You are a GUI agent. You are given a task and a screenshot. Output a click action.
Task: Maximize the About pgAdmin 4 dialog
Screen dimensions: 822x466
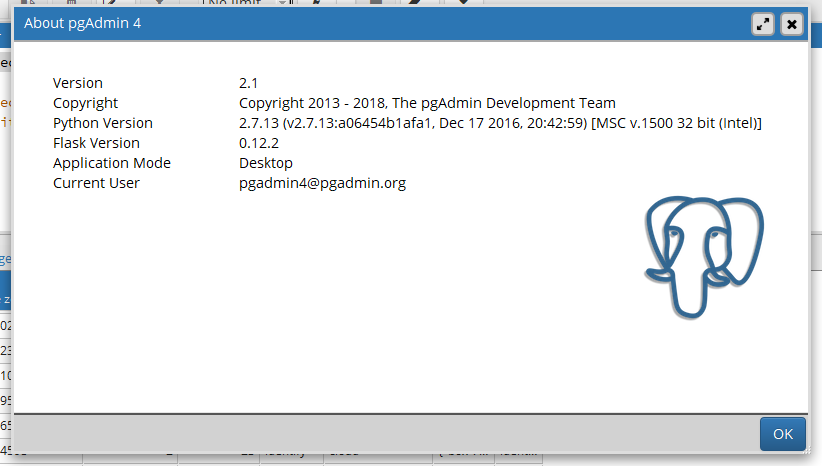764,24
